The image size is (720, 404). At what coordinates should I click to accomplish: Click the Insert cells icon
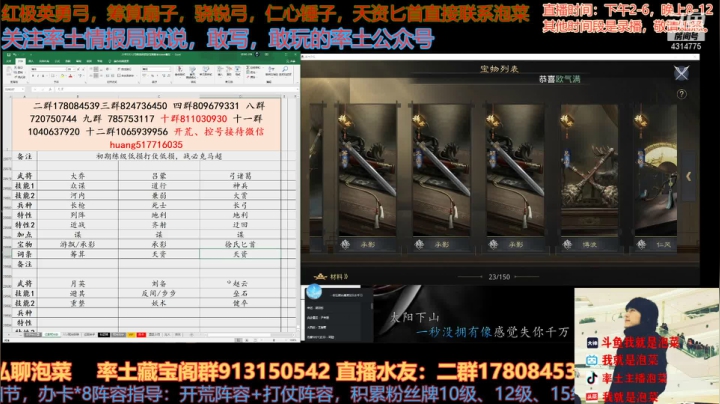(x=220, y=71)
